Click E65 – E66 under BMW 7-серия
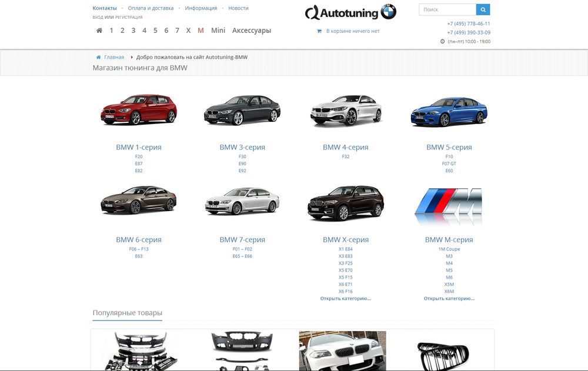This screenshot has height=371, width=588. click(x=242, y=256)
